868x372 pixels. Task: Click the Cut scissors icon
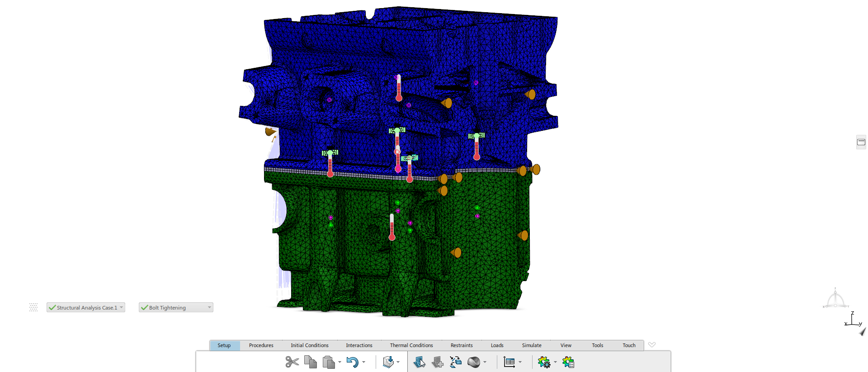292,362
